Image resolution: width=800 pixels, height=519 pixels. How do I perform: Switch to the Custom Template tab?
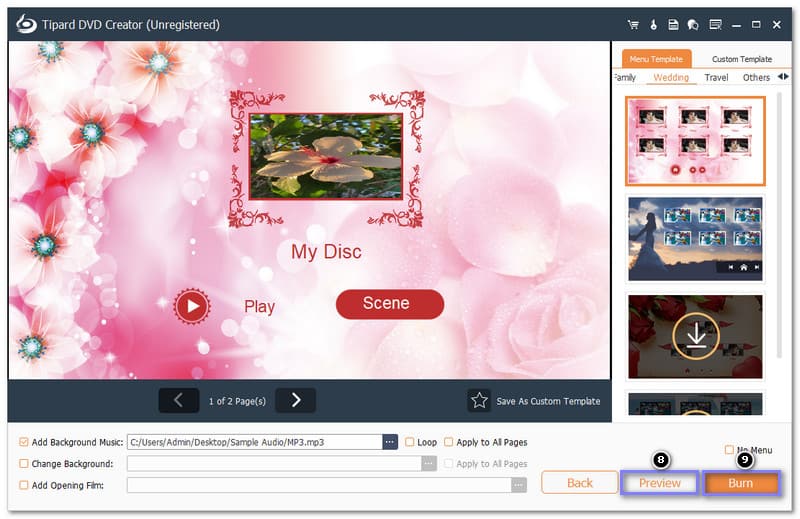coord(742,59)
